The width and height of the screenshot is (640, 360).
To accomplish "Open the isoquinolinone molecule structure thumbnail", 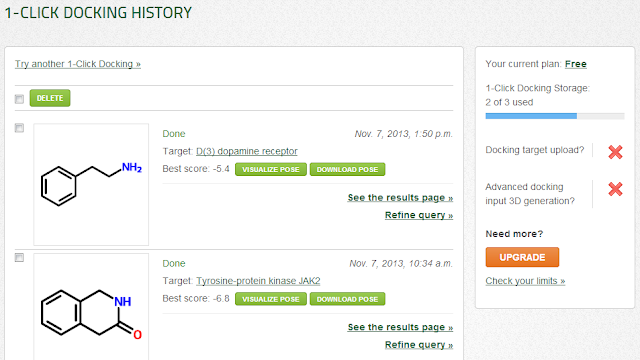I will click(x=91, y=307).
